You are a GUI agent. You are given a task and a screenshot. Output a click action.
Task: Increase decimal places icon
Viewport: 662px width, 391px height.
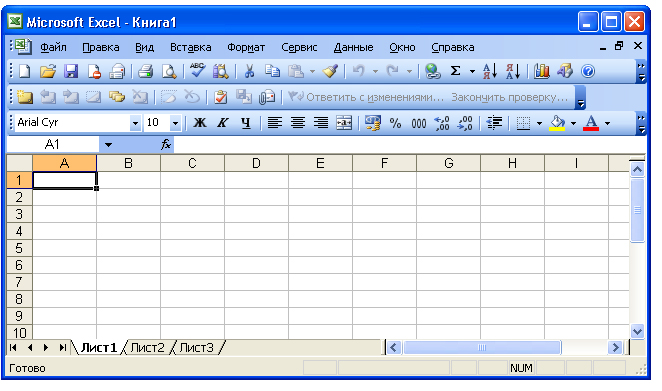442,123
